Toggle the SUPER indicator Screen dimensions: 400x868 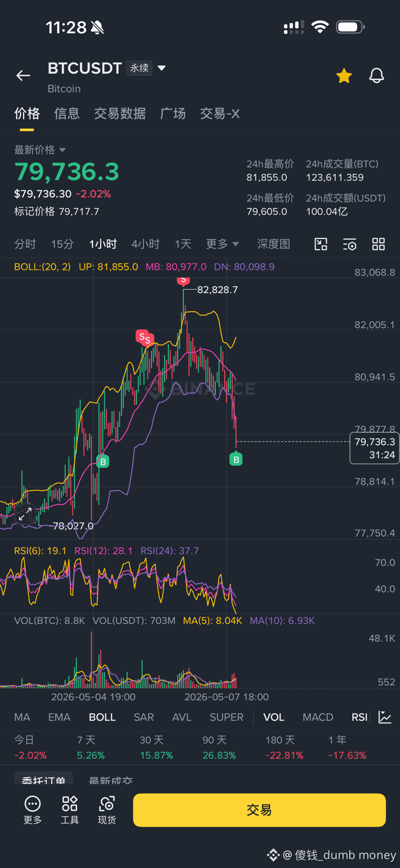tap(227, 717)
